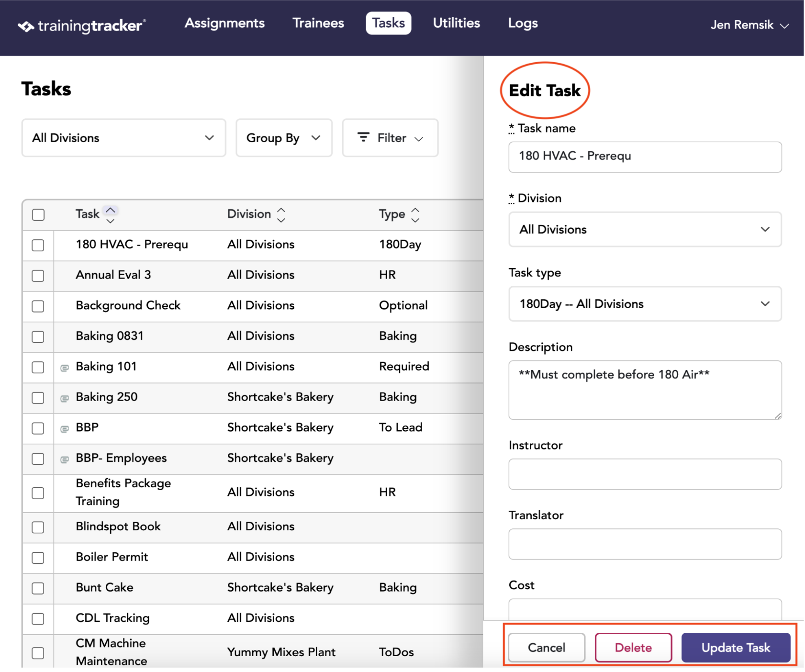Open the Logs tab
Viewport: 805px width, 672px height.
tap(523, 23)
